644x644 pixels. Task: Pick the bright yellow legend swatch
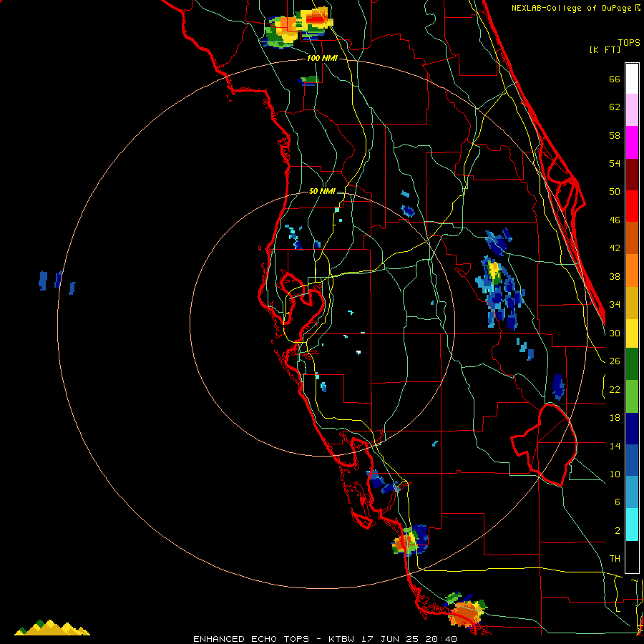tap(632, 333)
